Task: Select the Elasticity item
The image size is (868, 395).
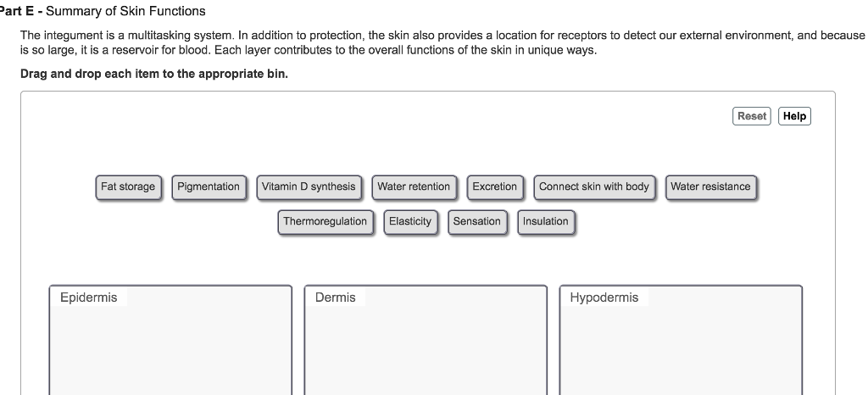Action: pos(410,221)
